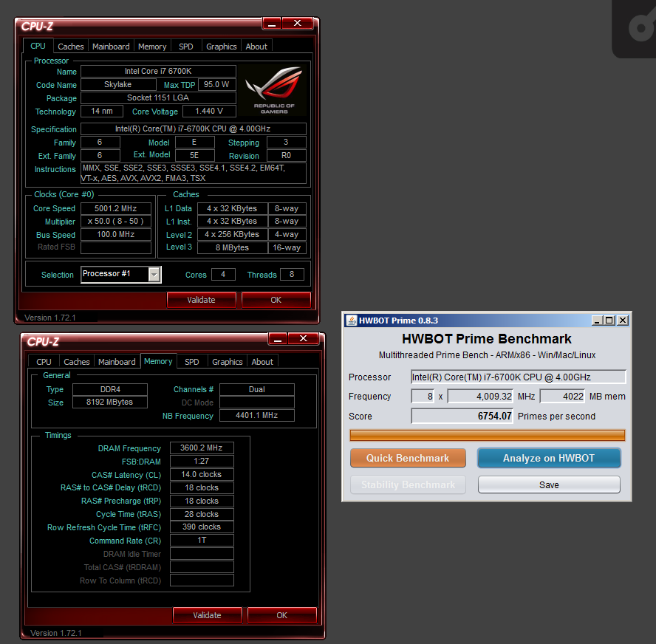Viewport: 656px width, 644px height.
Task: Click the tRFC value 390 clocks
Action: click(202, 527)
